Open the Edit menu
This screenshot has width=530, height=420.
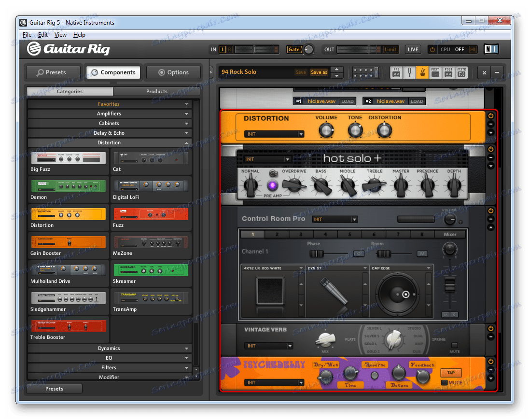point(42,34)
